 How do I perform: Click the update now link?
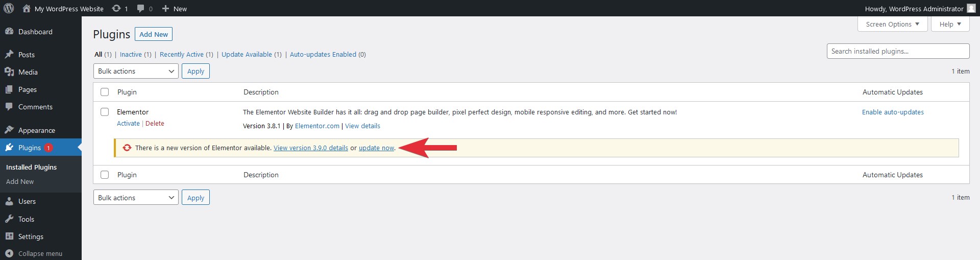(377, 148)
